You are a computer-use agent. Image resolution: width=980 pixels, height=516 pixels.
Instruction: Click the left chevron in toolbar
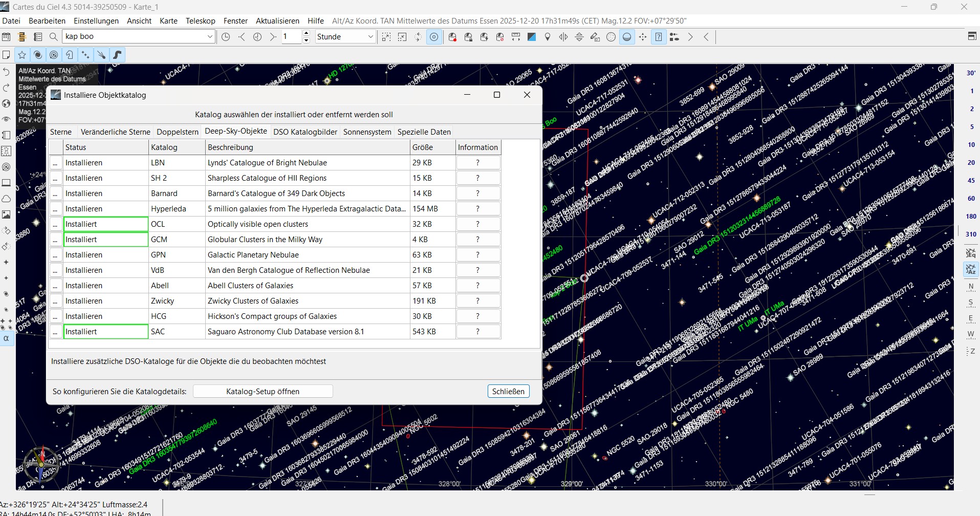click(706, 37)
